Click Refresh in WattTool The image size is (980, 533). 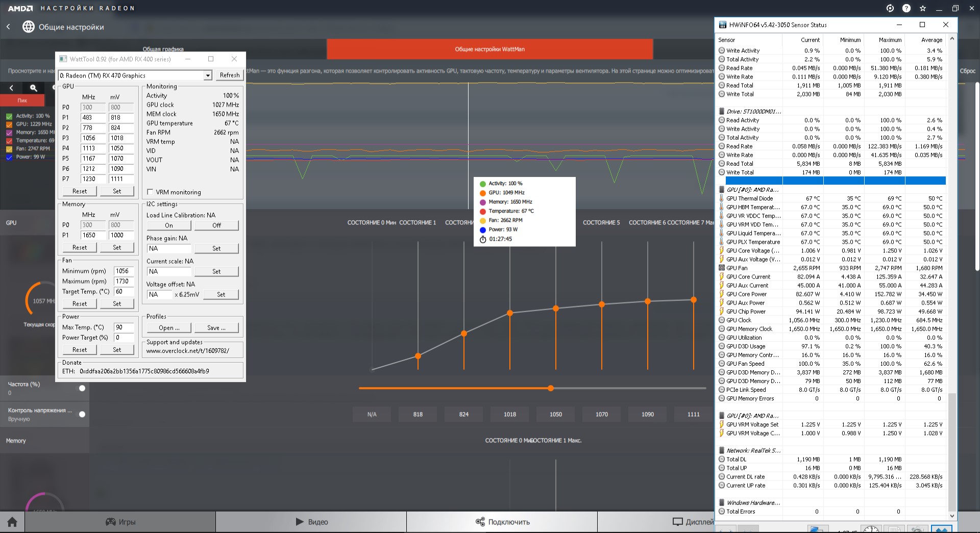tap(229, 75)
